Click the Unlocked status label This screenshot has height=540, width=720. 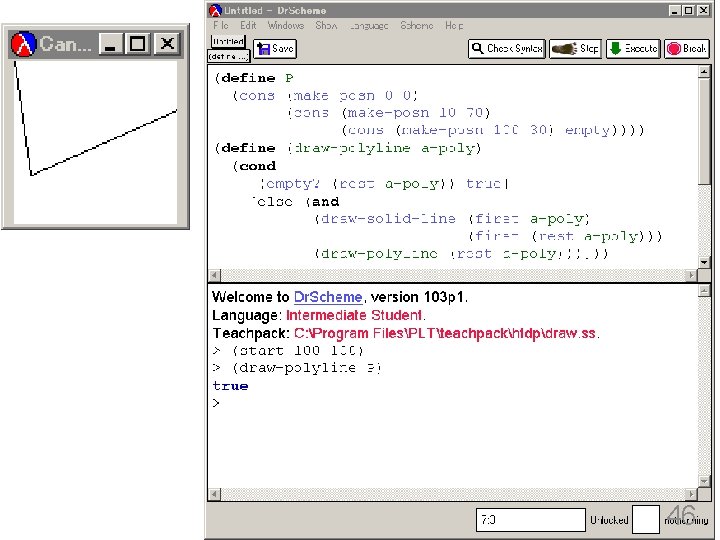click(x=609, y=520)
